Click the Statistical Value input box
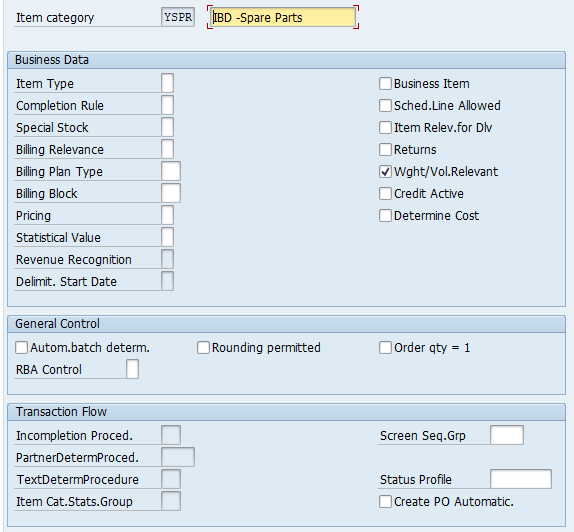The image size is (574, 532). (x=167, y=237)
